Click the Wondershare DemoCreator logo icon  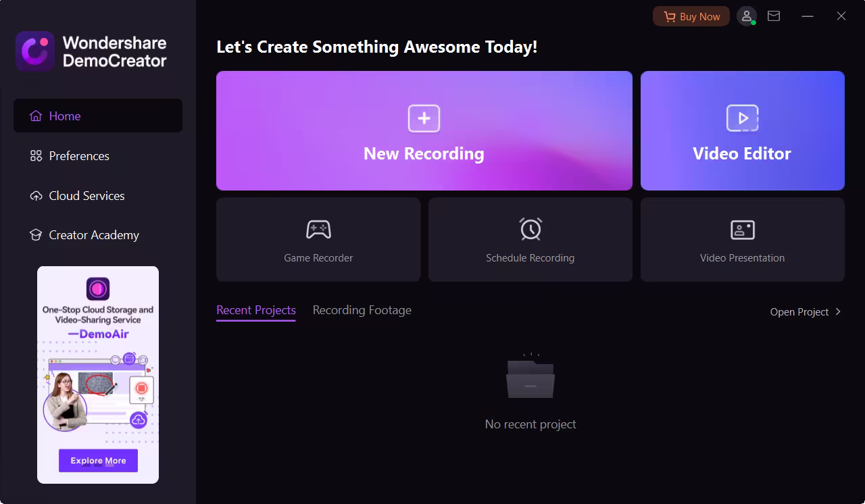[x=35, y=51]
